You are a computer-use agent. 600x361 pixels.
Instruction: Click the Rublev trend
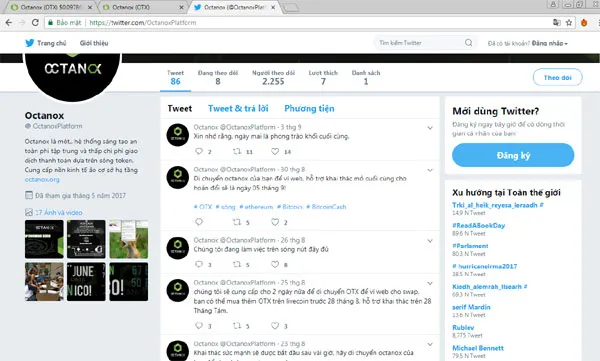pos(463,328)
